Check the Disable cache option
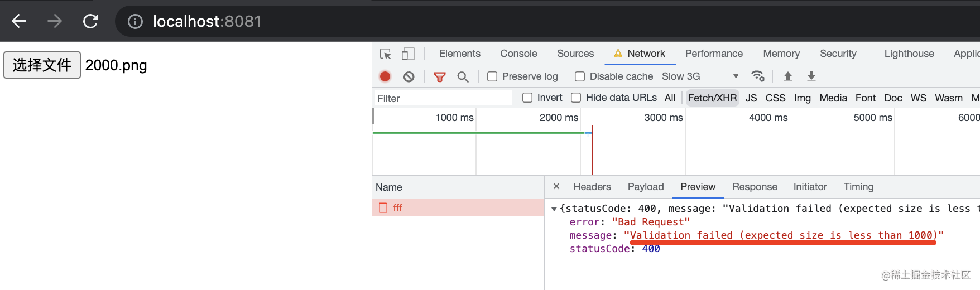Viewport: 980px width, 290px height. tap(580, 76)
